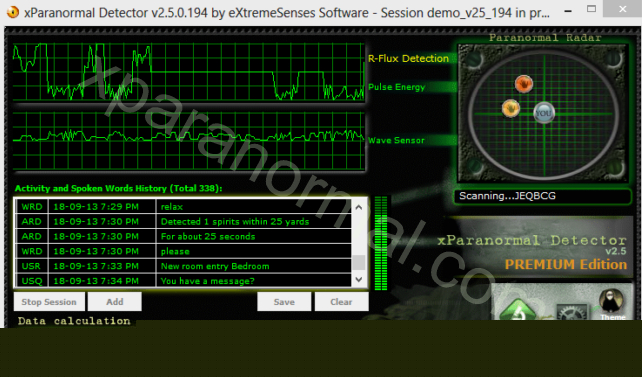This screenshot has height=377, width=642.
Task: Maximize the xParanormal Detector window
Action: tap(591, 9)
